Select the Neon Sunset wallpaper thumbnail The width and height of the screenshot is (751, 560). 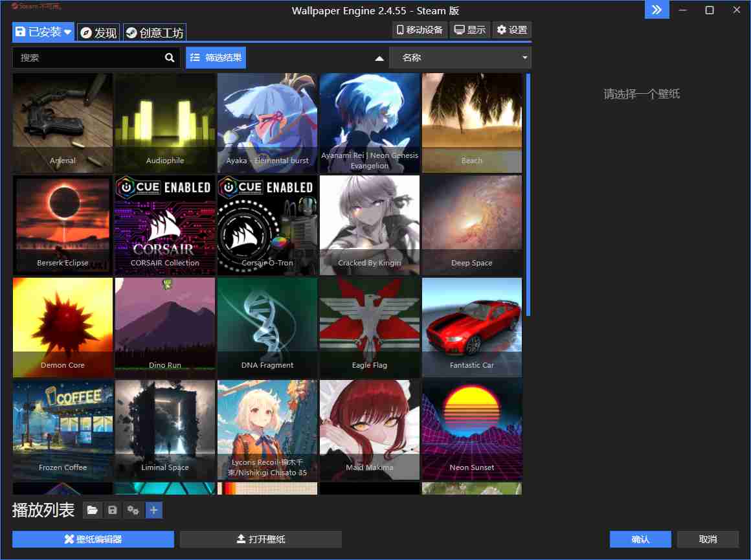(x=471, y=430)
